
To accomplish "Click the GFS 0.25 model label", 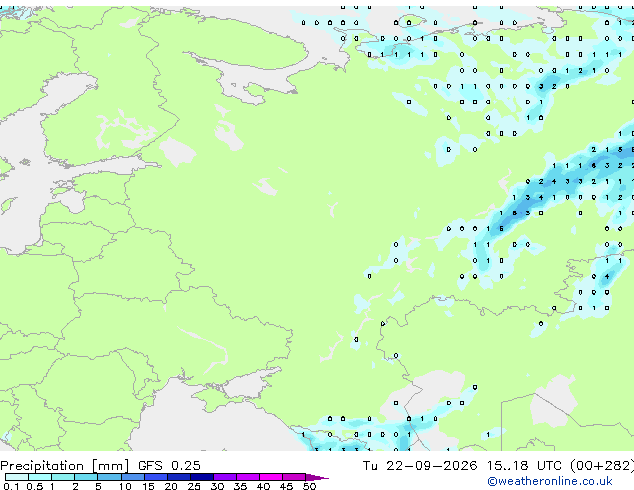I will click(x=169, y=466).
